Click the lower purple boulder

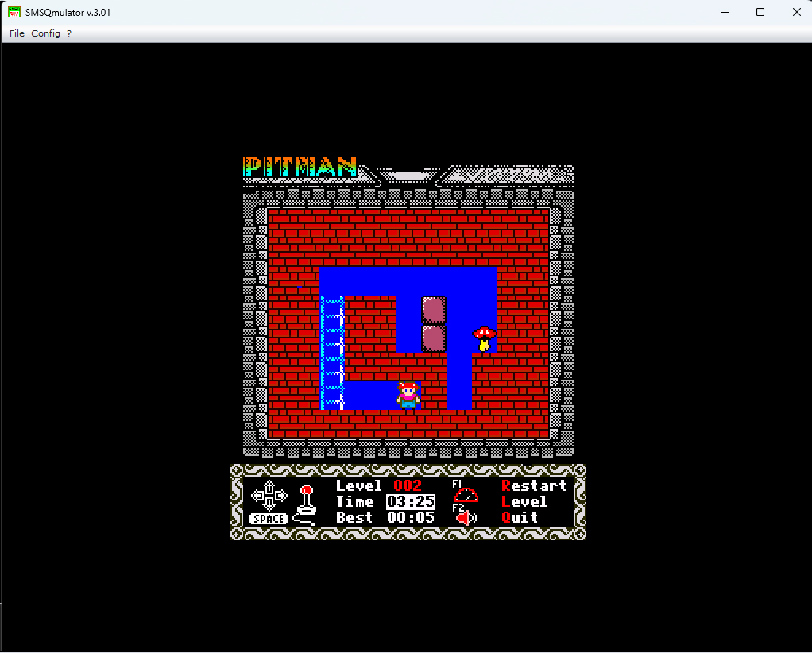coord(434,338)
